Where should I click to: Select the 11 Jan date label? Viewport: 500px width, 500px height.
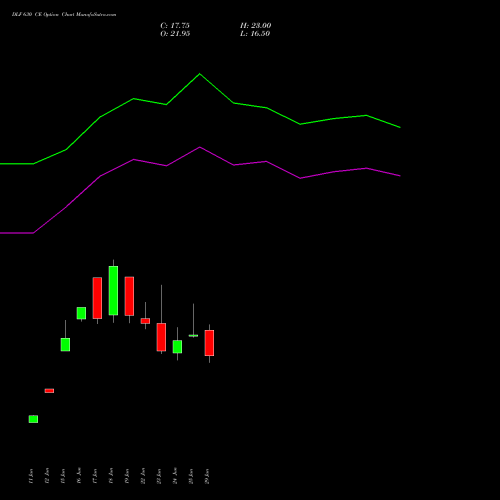(x=31, y=476)
